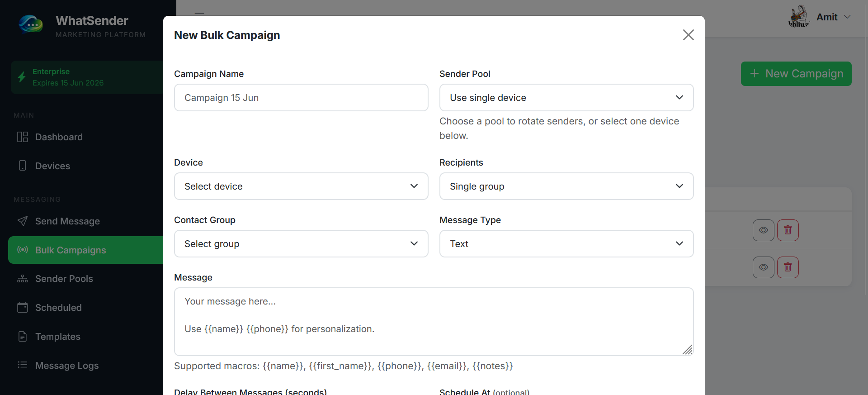Open the Recipients Single group dropdown
The image size is (868, 395).
tap(566, 186)
